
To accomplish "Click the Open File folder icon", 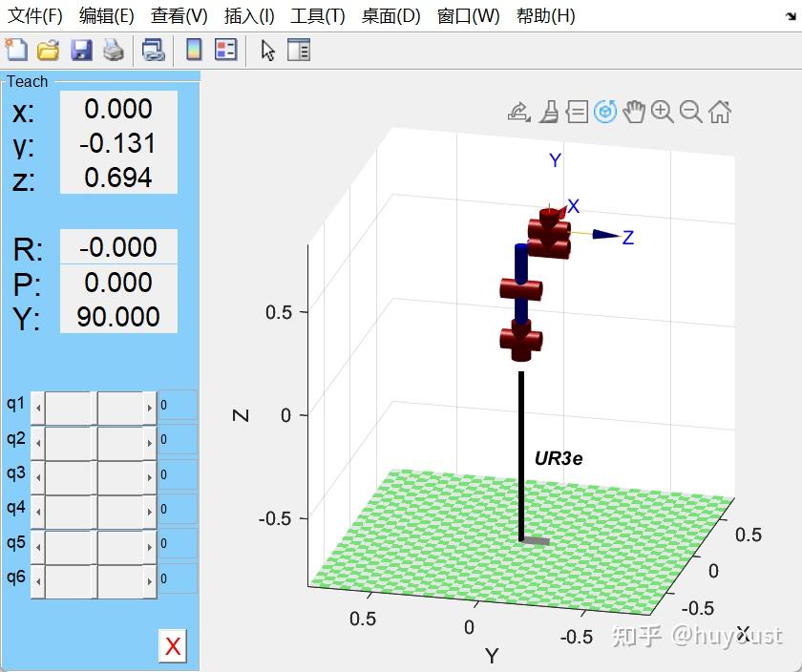I will (48, 50).
